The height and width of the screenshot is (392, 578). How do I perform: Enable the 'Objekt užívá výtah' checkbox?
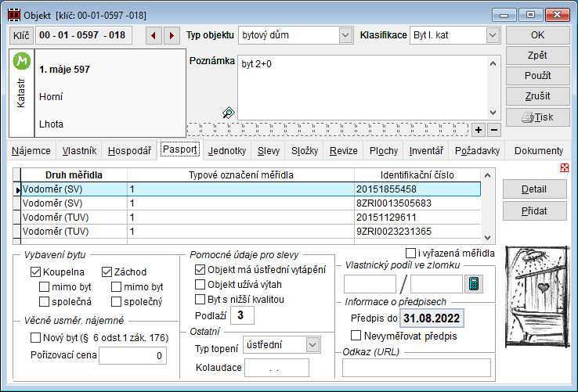[200, 284]
